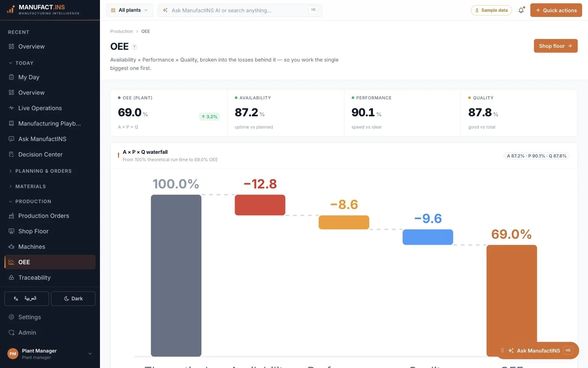This screenshot has width=588, height=368.
Task: Open the Plant Manager user menu chevron
Action: pyautogui.click(x=90, y=354)
